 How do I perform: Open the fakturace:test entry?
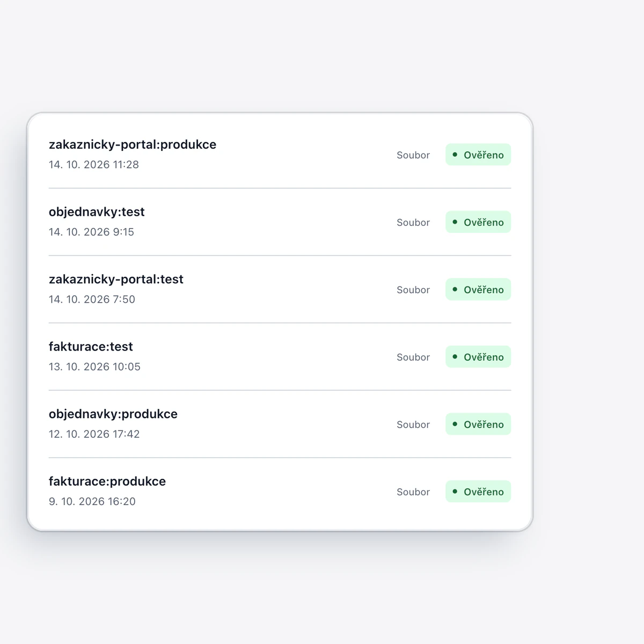coord(280,356)
